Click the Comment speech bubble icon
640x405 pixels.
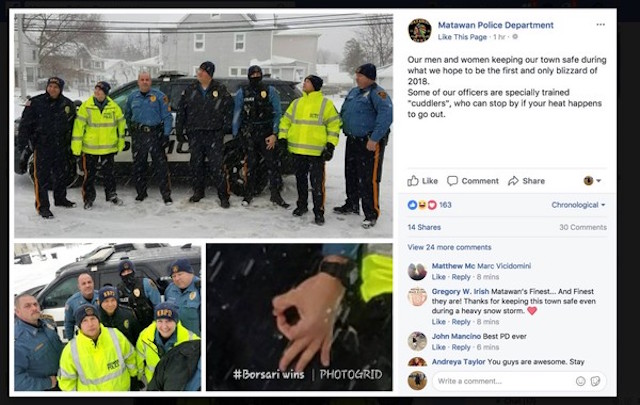(452, 181)
